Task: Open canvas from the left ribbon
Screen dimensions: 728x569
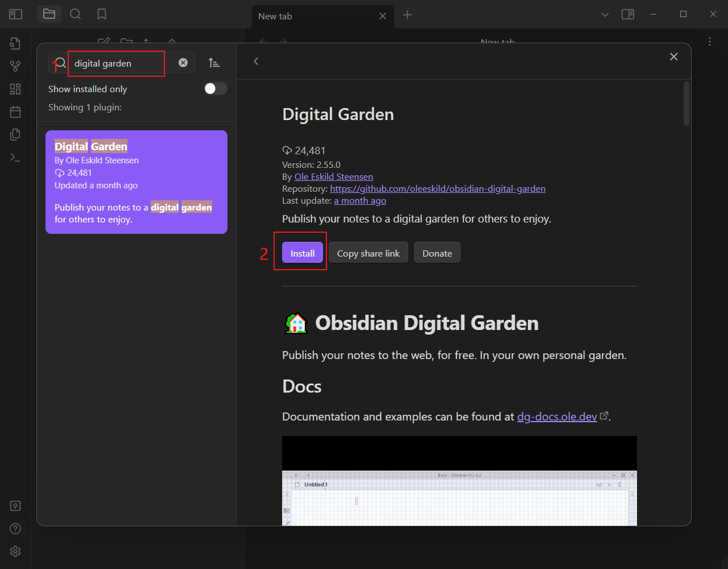Action: [15, 89]
